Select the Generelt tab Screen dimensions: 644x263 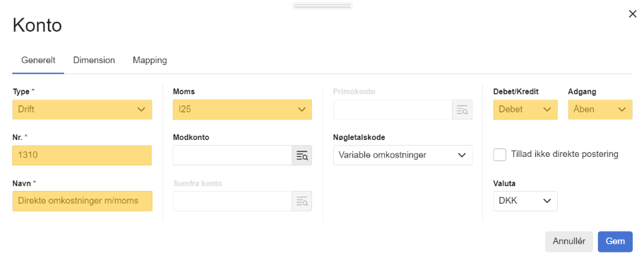(38, 60)
